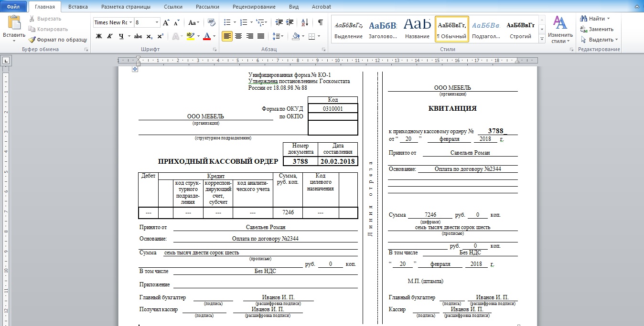Toggle show paragraph marks (¶)

(x=320, y=22)
